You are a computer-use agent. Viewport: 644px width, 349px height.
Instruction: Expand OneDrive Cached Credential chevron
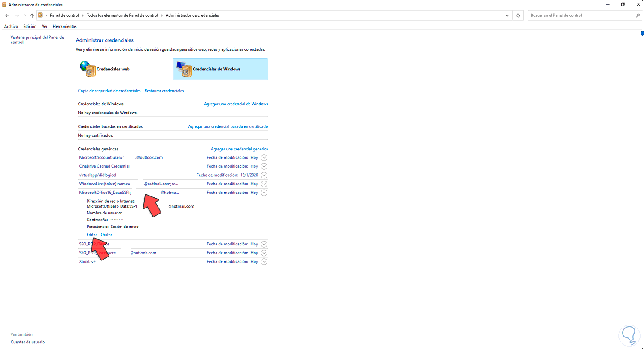(264, 166)
